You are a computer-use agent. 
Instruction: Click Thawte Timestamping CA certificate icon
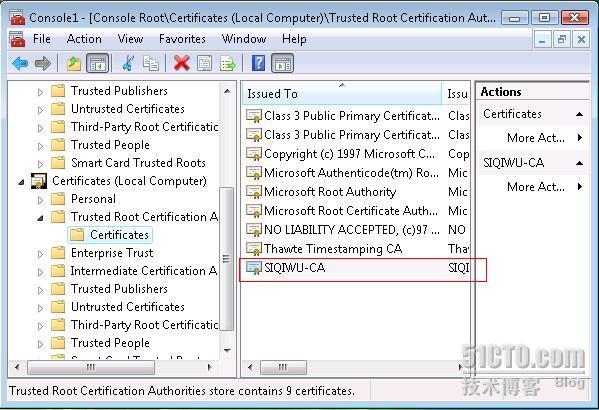[x=253, y=249]
